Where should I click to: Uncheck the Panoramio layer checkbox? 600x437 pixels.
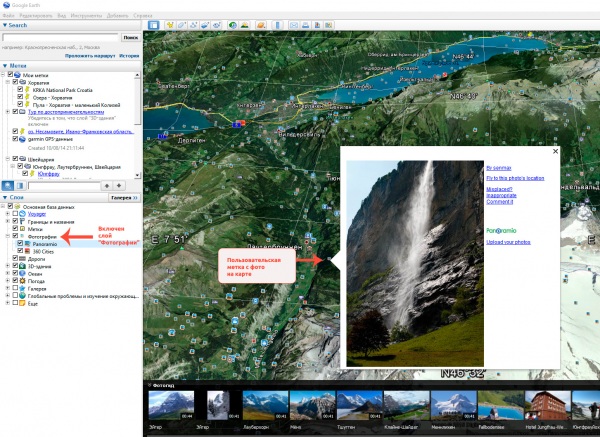tap(20, 243)
